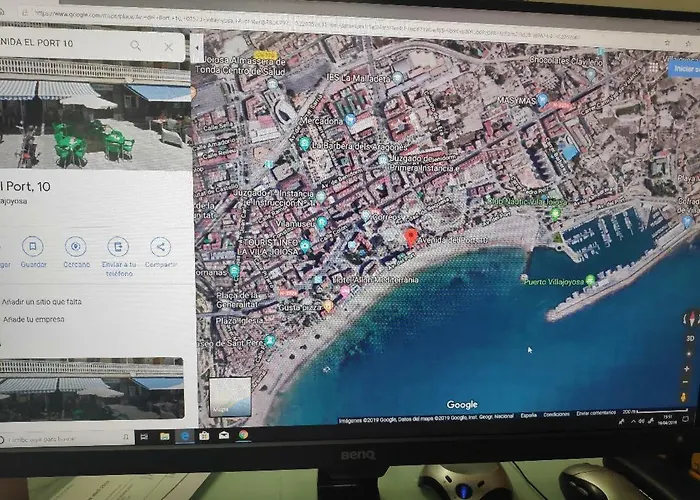Click the compass north indicator
This screenshot has width=700, height=500.
[692, 318]
